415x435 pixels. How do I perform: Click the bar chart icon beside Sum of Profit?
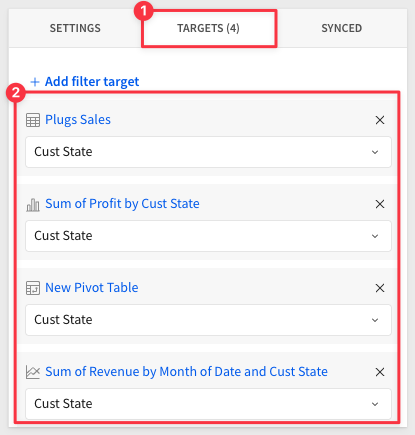[x=33, y=204]
